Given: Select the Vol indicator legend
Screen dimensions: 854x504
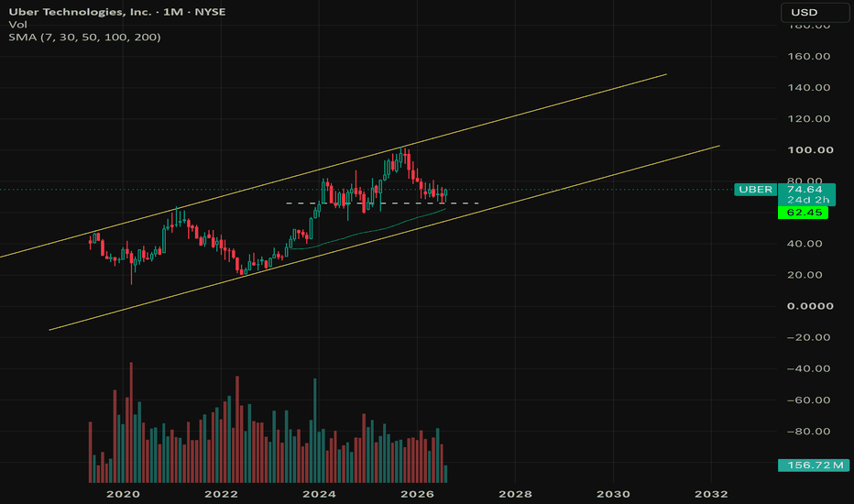Looking at the screenshot, I should click(17, 25).
